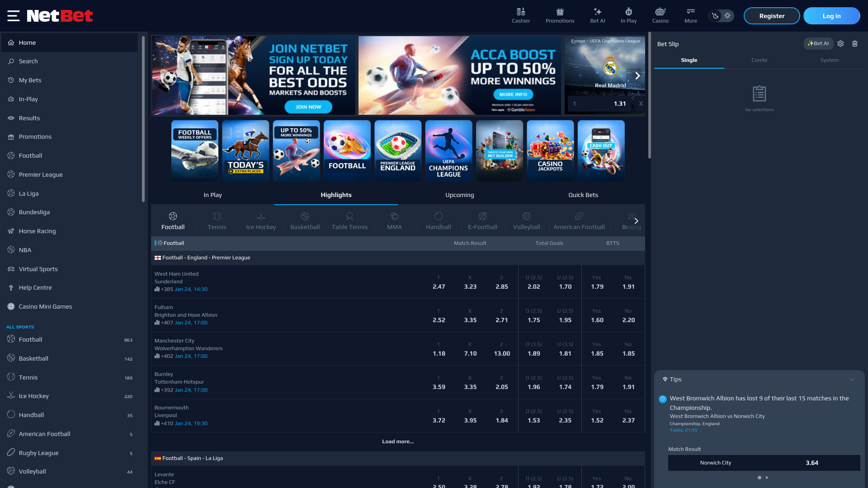Collapse the Tips panel with its chevron
868x488 pixels.
(853, 380)
